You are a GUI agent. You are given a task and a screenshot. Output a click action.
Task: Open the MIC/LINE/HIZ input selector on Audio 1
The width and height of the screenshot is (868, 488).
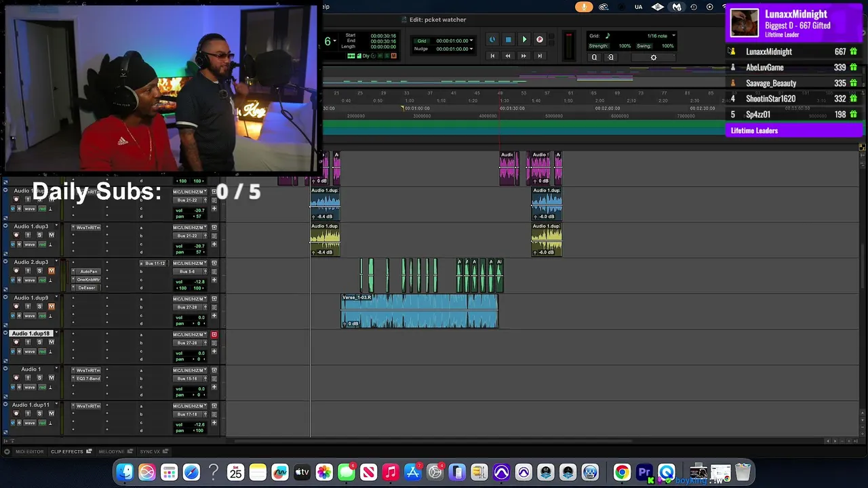(x=190, y=371)
